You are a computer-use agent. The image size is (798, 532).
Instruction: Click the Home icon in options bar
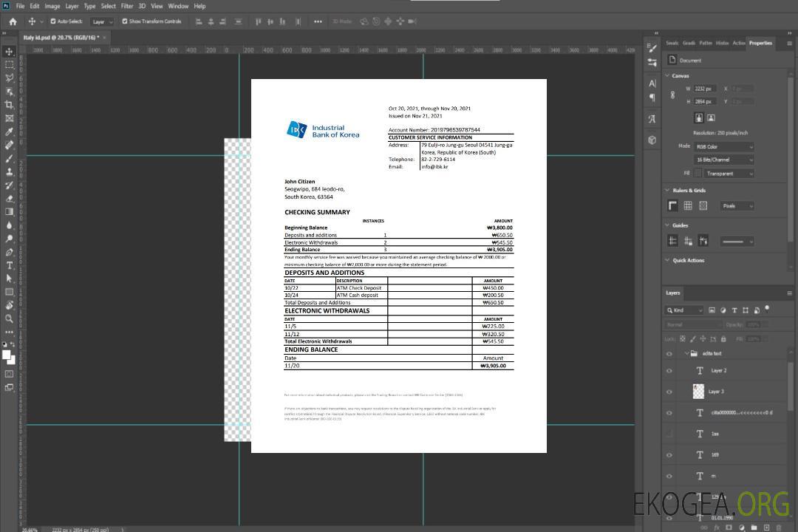coord(13,21)
